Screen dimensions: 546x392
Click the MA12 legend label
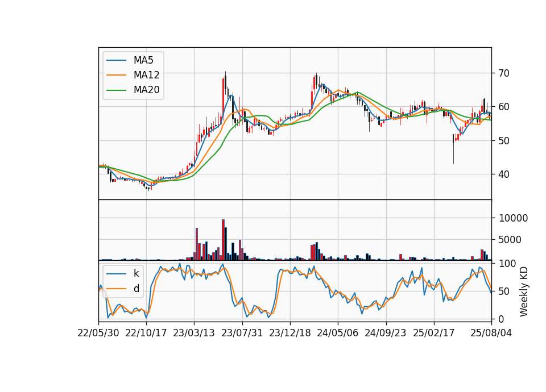pos(146,75)
